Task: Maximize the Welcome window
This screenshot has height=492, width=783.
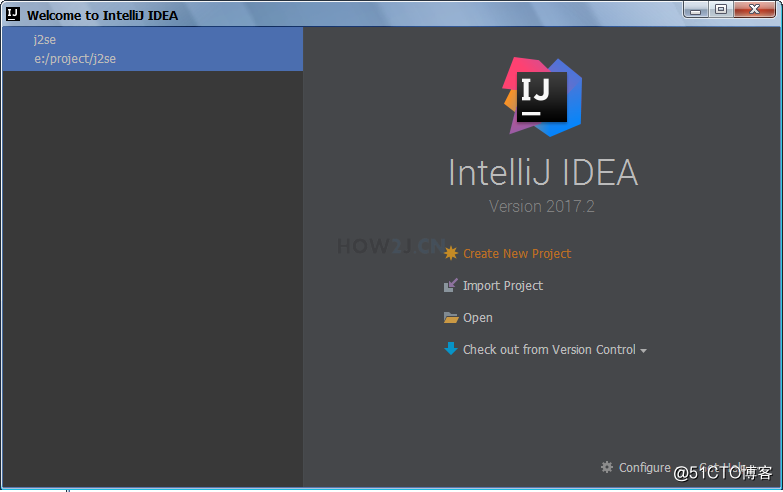Action: coord(721,9)
